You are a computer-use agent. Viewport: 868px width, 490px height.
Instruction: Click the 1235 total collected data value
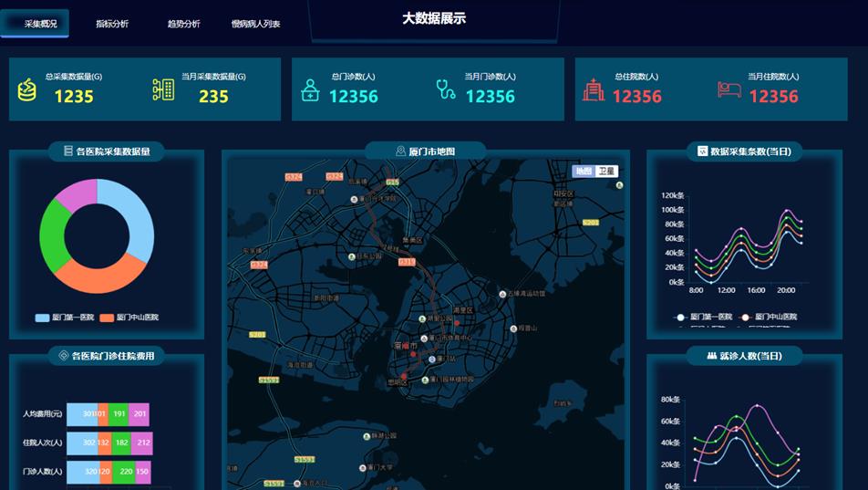(x=74, y=97)
